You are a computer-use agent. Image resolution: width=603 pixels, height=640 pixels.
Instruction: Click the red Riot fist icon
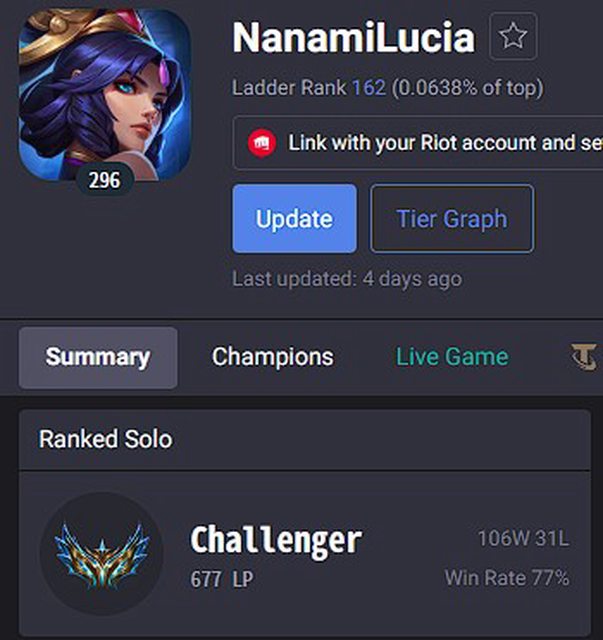point(262,142)
